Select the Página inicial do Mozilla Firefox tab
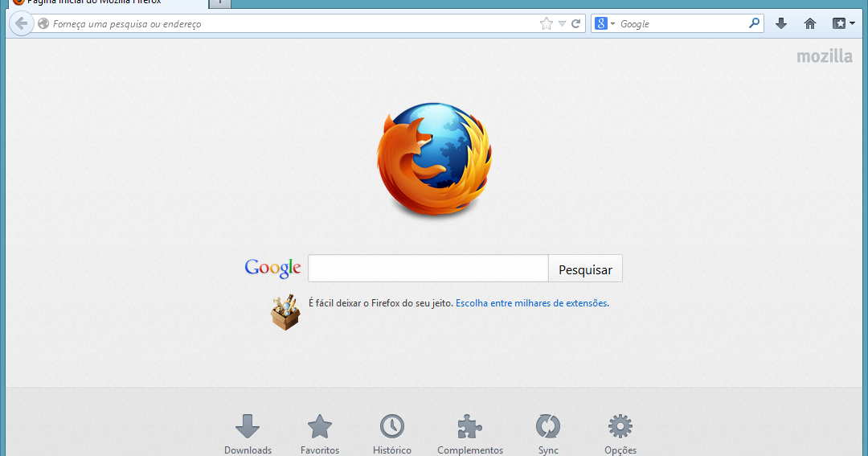868x456 pixels. coord(108,3)
